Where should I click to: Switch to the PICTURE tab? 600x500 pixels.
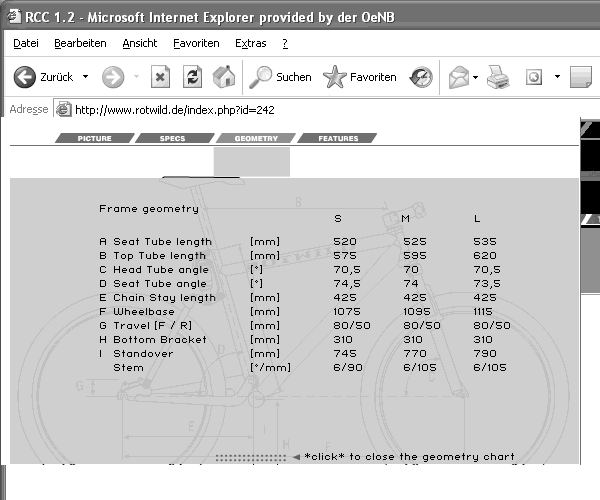(x=95, y=138)
